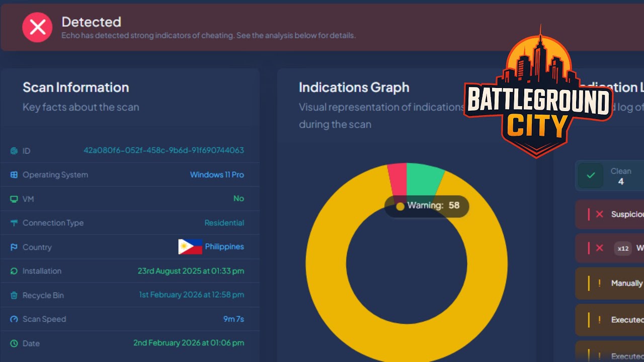The width and height of the screenshot is (644, 362).
Task: Click the Philippines flag image
Action: (x=190, y=247)
